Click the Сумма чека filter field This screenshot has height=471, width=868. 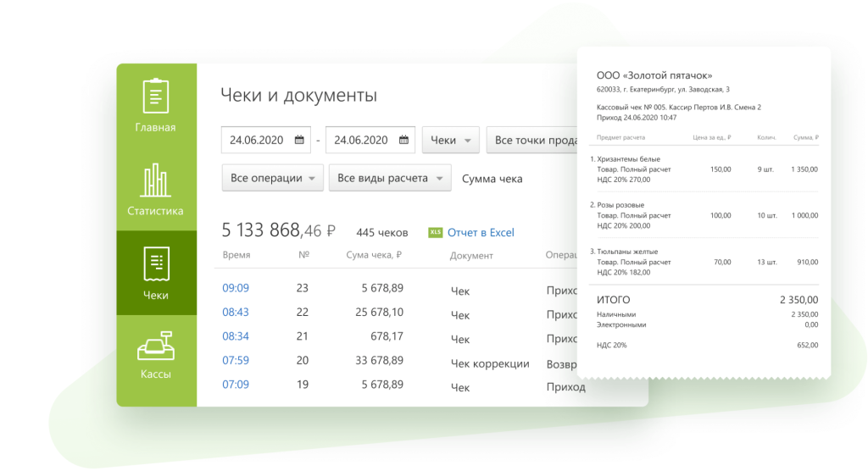click(x=492, y=179)
